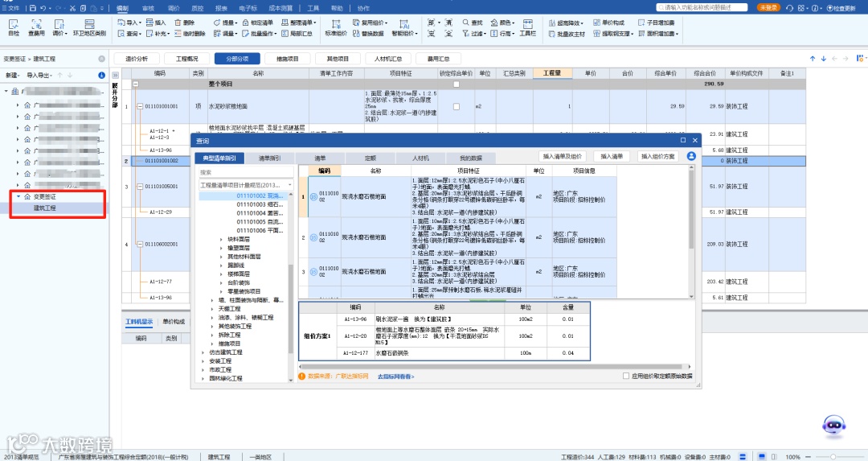Click the undo arrow icon
This screenshot has height=461, width=868.
[x=43, y=8]
